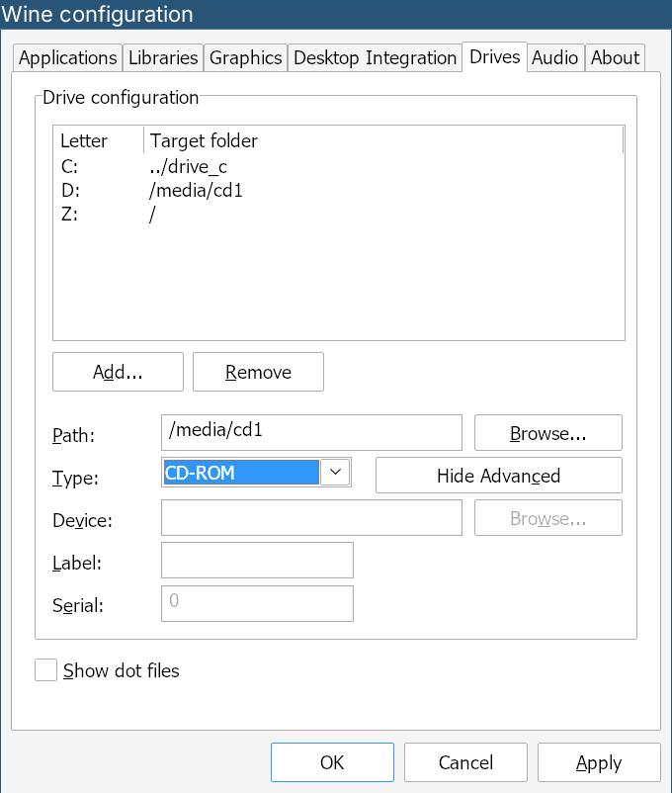The width and height of the screenshot is (672, 793).
Task: Apply the drive configuration changes
Action: (x=599, y=762)
